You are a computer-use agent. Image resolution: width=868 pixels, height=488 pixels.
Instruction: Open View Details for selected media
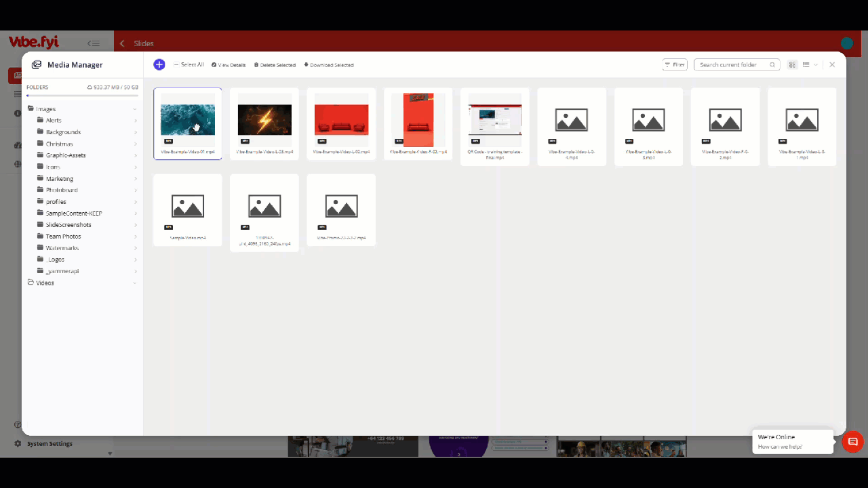[x=229, y=65]
